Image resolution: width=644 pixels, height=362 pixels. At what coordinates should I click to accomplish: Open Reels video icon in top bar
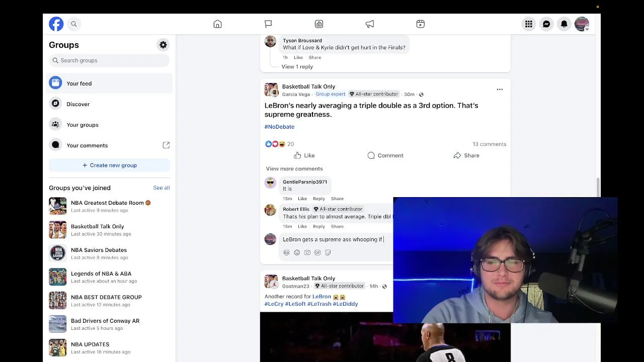coord(421,24)
